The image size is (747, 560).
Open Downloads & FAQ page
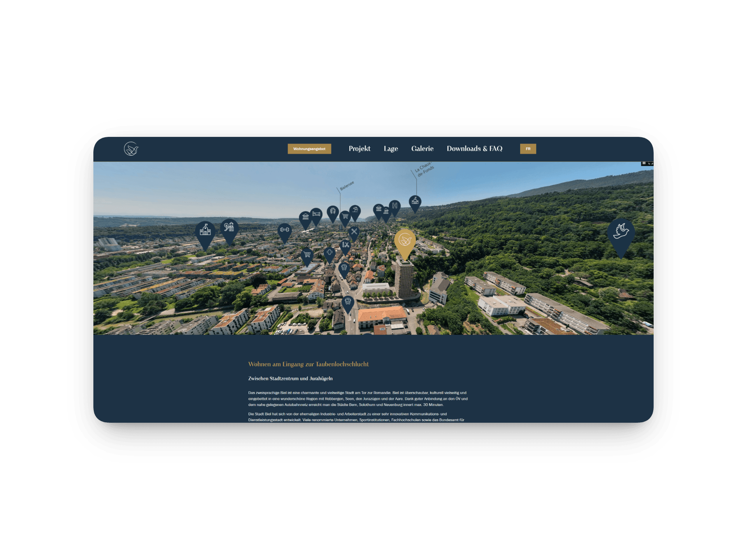(x=474, y=149)
